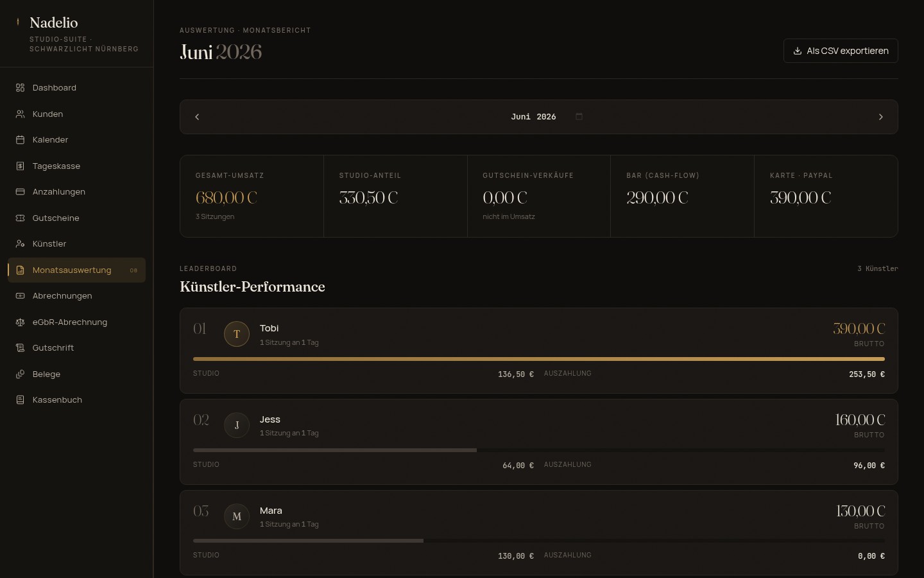Click the '3 Künstler' count label
The image size is (924, 578).
coord(878,268)
